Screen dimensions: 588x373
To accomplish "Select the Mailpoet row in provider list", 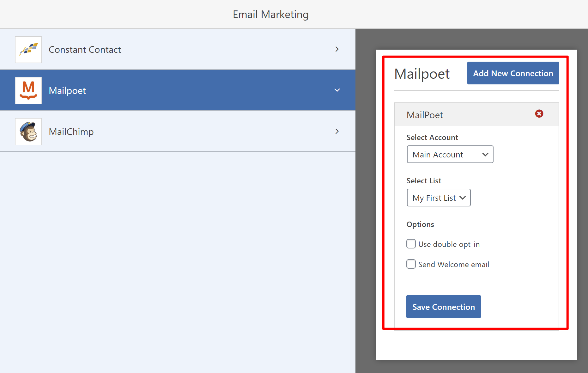I will coord(177,90).
